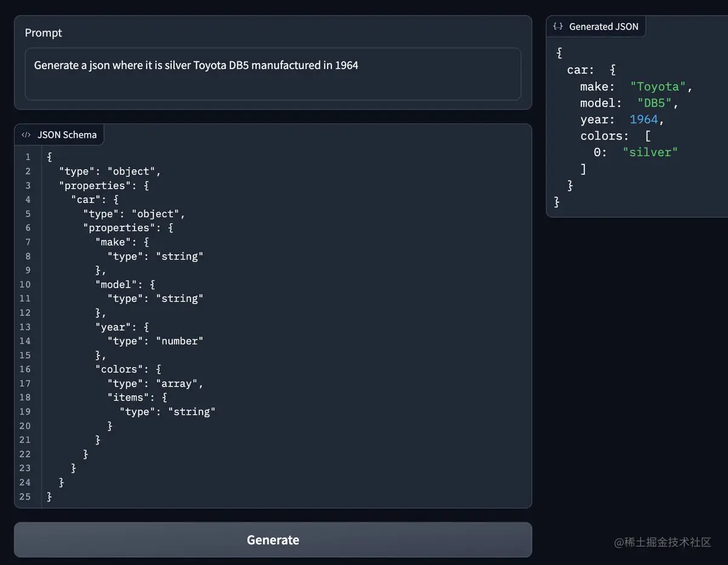Click line number 19 in editor gutter

click(x=25, y=411)
